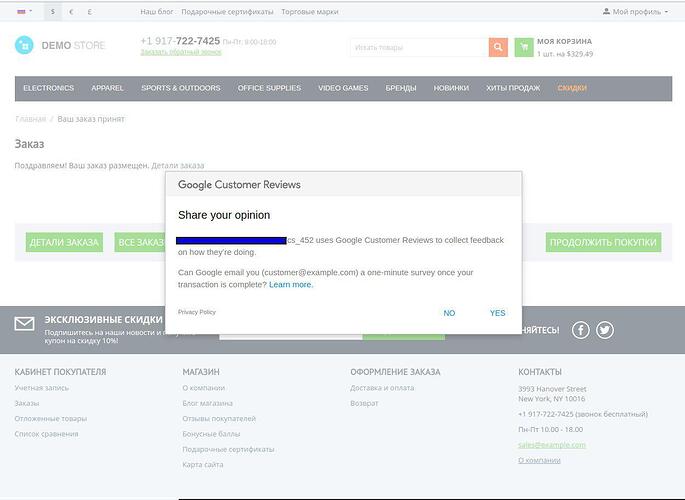Open Возврат footer link
The height and width of the screenshot is (500, 685).
point(364,403)
